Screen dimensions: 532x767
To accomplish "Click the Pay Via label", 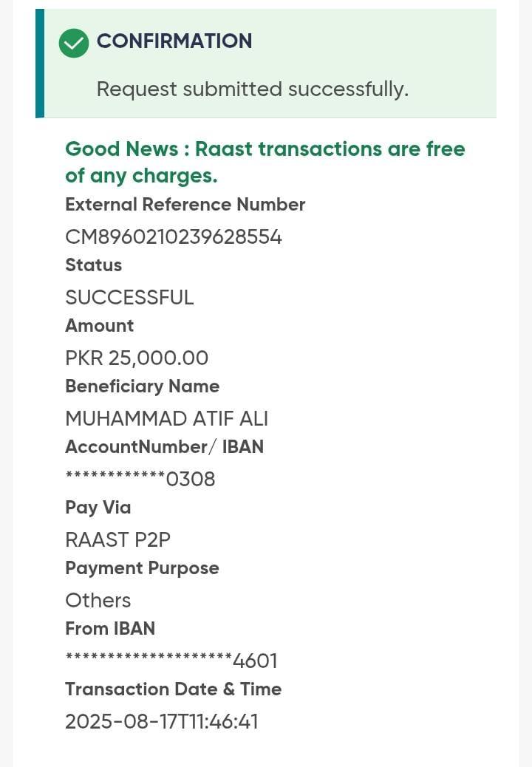I will point(98,508).
